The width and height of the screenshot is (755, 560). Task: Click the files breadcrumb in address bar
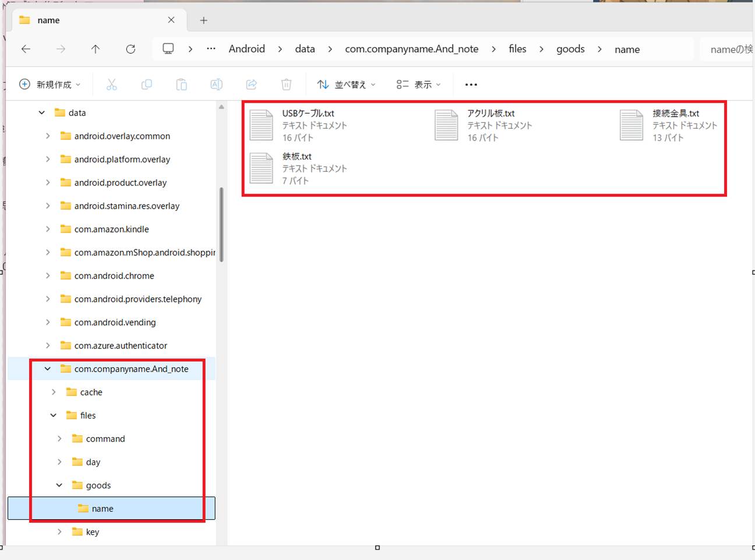point(517,49)
